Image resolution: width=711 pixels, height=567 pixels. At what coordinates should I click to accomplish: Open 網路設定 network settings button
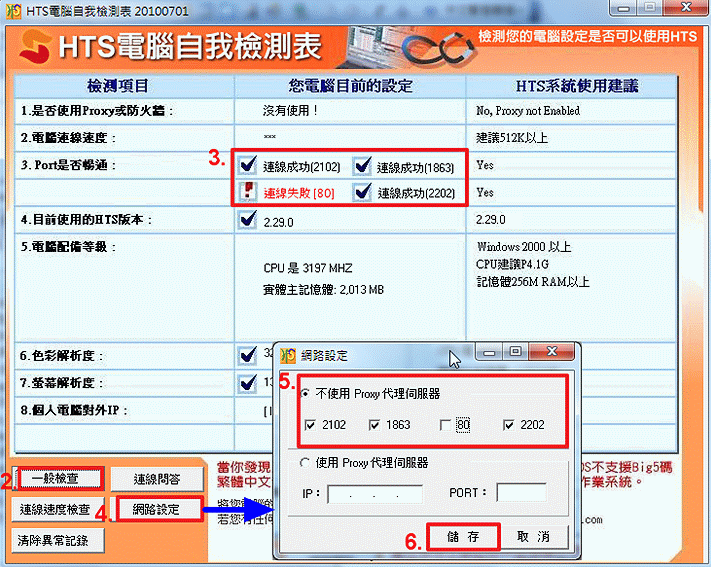[x=157, y=509]
